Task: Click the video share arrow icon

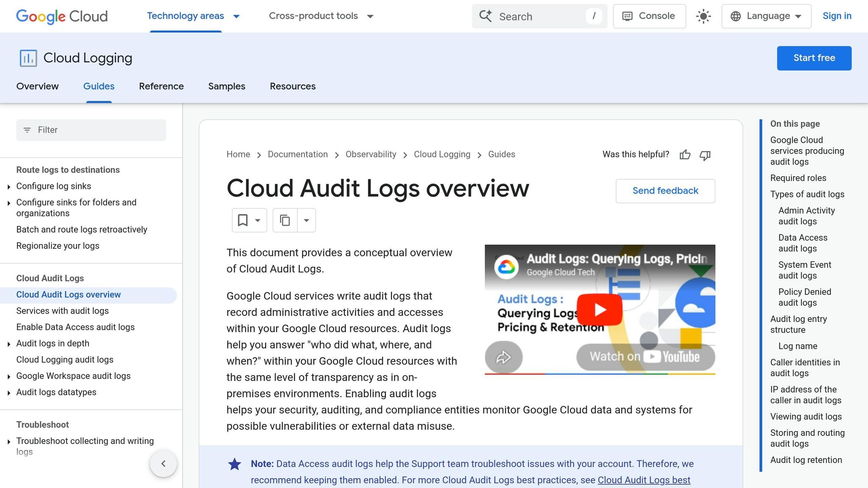Action: coord(504,357)
